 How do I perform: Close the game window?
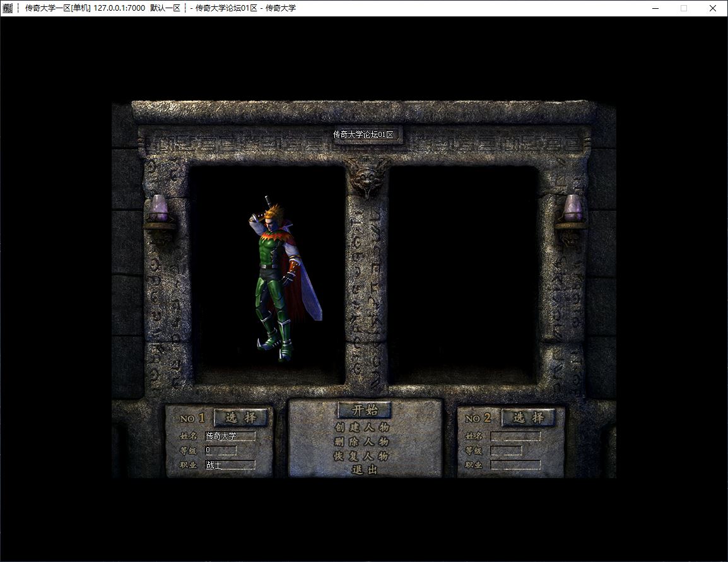point(713,8)
